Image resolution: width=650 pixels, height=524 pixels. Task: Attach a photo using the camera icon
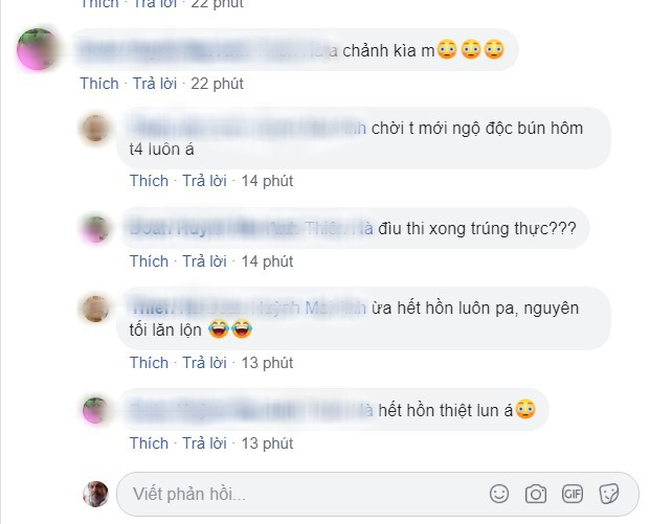(x=536, y=494)
